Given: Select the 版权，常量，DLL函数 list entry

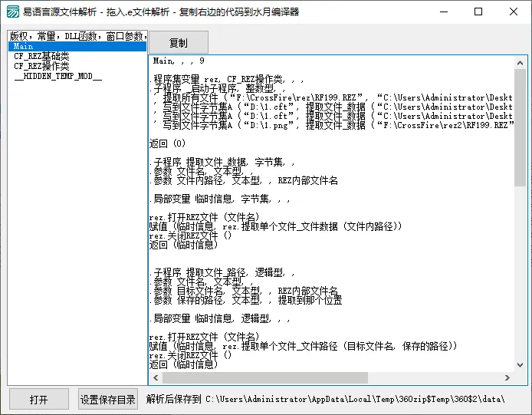Looking at the screenshot, I should coord(77,36).
